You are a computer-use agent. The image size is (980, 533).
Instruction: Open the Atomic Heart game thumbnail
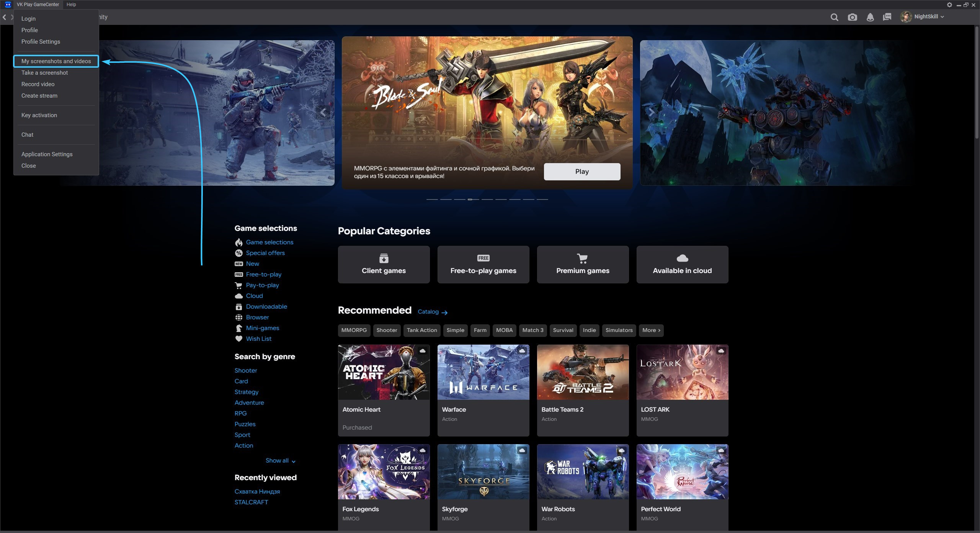384,372
